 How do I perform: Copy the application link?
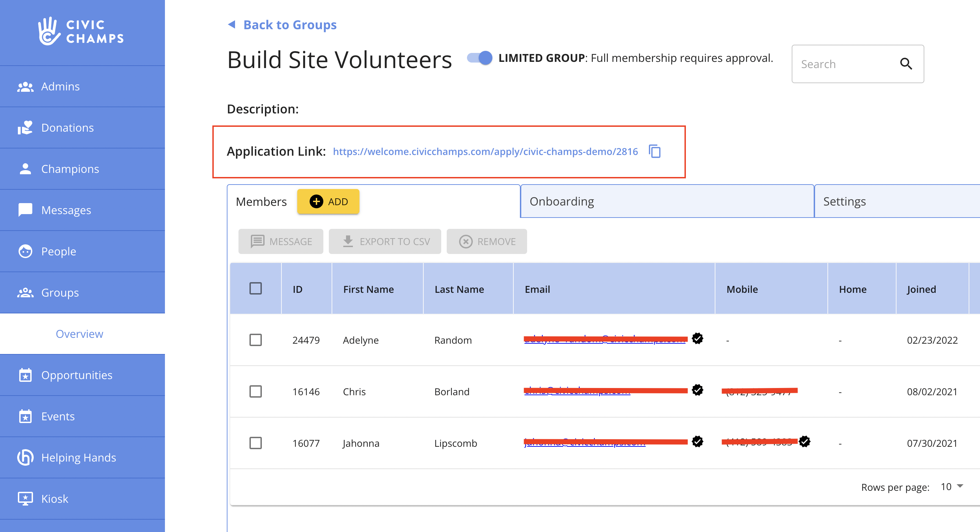[655, 151]
